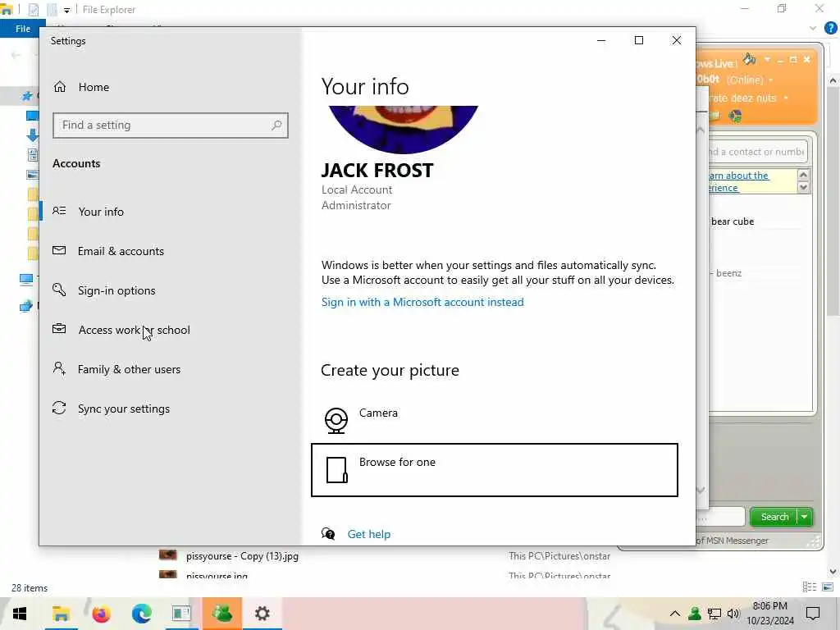Click the JACK FROST profile picture
Image resolution: width=840 pixels, height=630 pixels.
tap(403, 129)
